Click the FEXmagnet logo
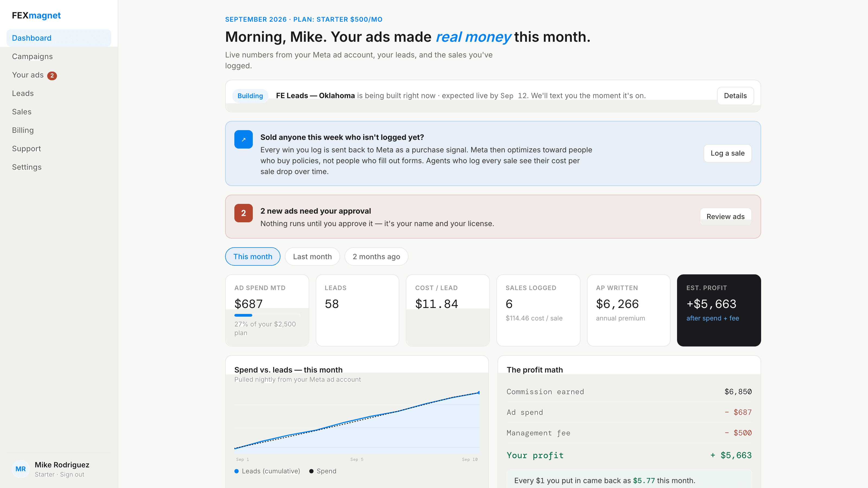This screenshot has height=488, width=868. coord(36,15)
